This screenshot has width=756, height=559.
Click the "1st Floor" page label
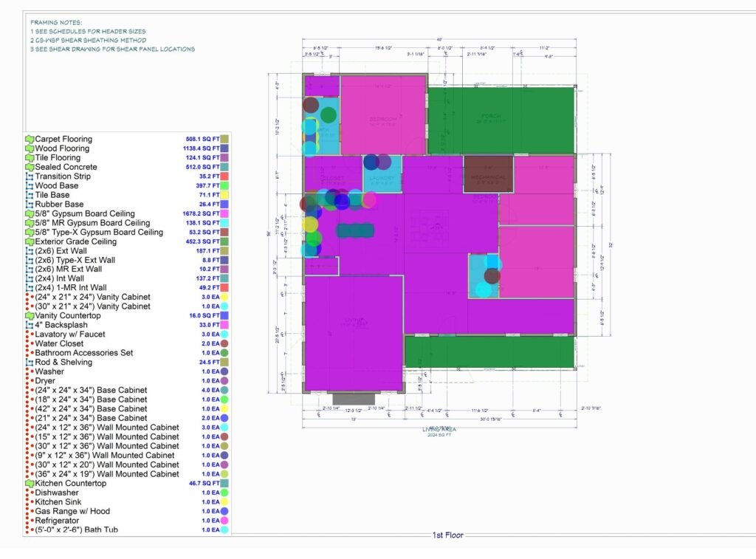pos(448,535)
